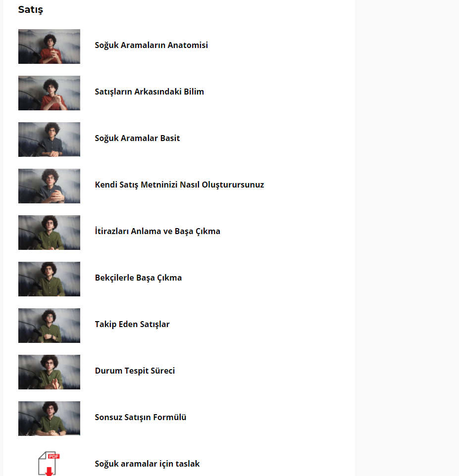This screenshot has height=476, width=459.
Task: Open the Takip Eden Satışlar thumbnail
Action: 49,326
